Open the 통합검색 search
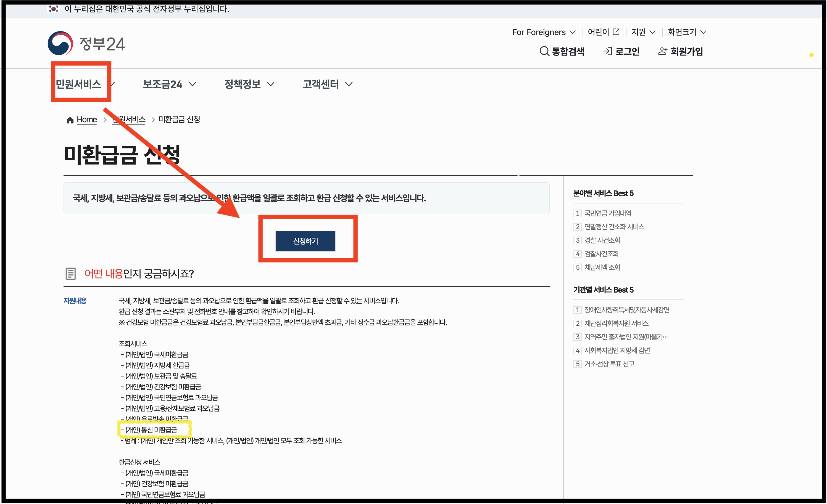The height and width of the screenshot is (504, 827). (x=563, y=51)
